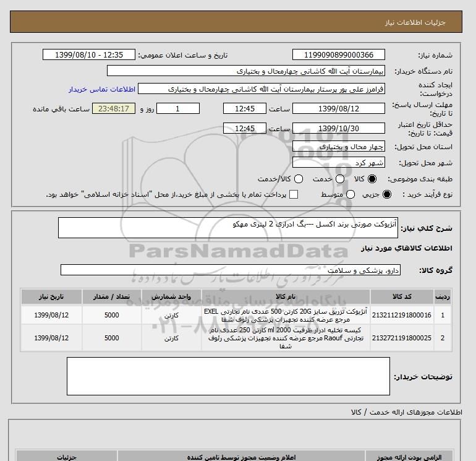The height and width of the screenshot is (461, 476).
Task: Click quantity 5000 in row 2
Action: tap(111, 338)
